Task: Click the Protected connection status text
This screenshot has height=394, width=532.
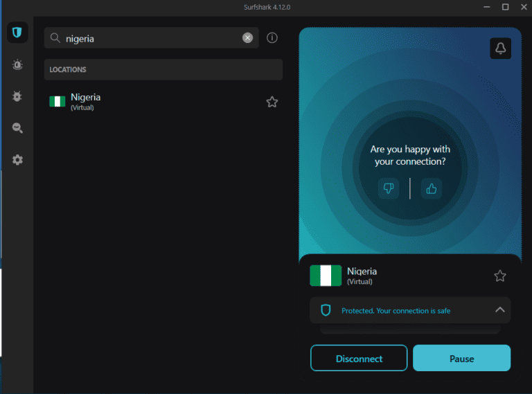Action: point(396,311)
